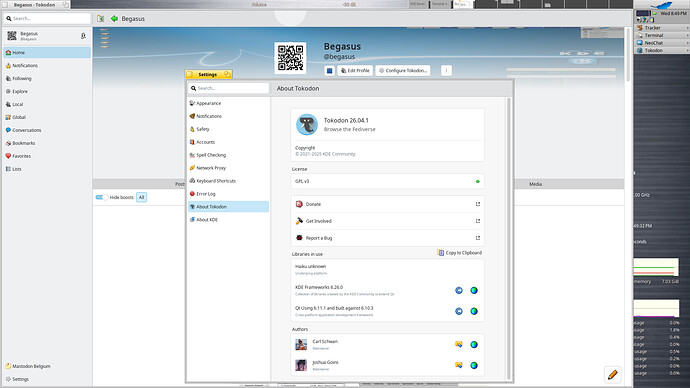Open the profile overflow menu with three dots
The height and width of the screenshot is (388, 690).
(446, 70)
